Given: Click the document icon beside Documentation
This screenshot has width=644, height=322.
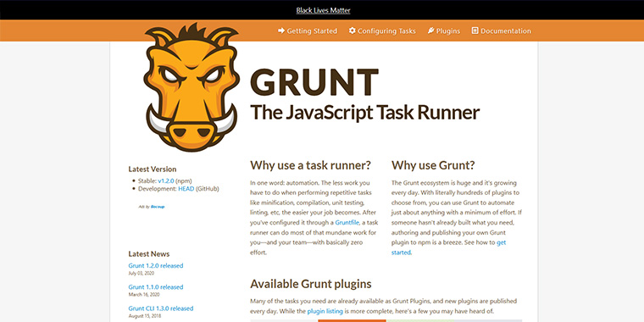Looking at the screenshot, I should (475, 31).
